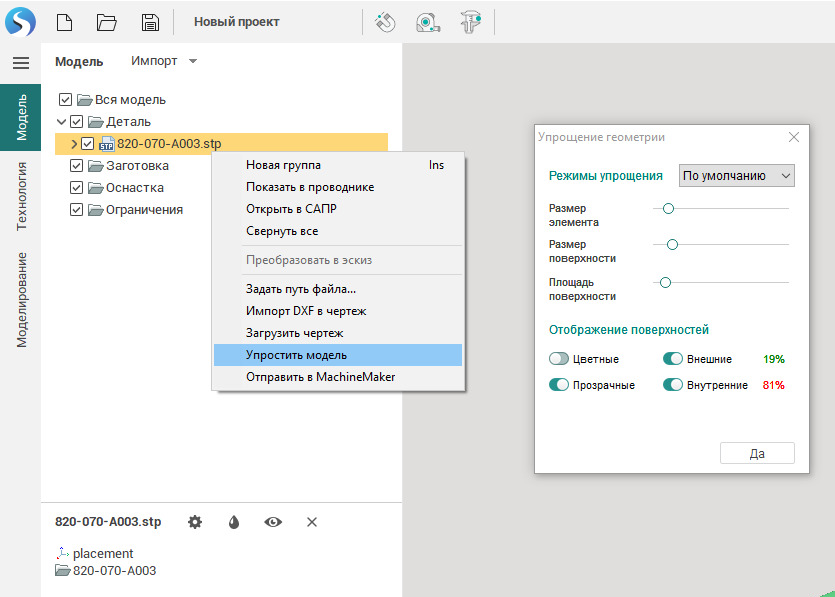Screen dimensions: 835x597
Task: Select the 820-070-A003 folder in properties panel
Action: (x=114, y=571)
